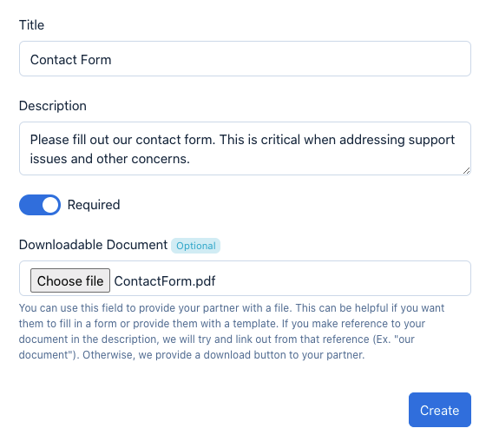Toggle the Required switch off
Viewport: 499px width, 448px height.
[x=40, y=205]
